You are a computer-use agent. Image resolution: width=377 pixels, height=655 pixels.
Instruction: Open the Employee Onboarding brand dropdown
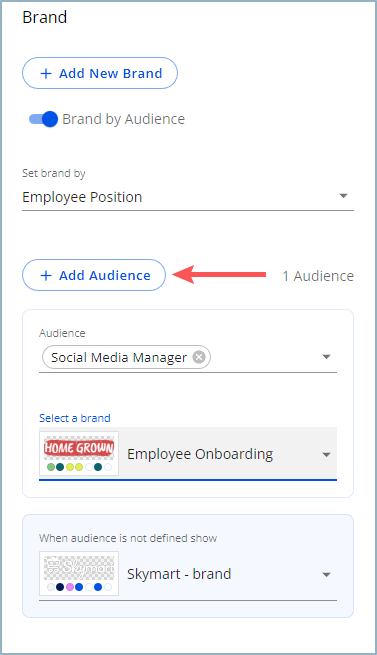click(188, 454)
